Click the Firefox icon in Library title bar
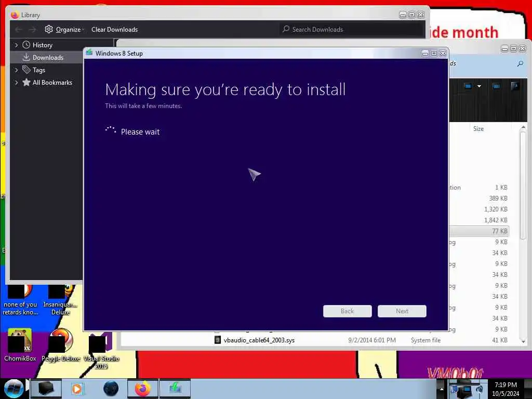532x399 pixels. [x=15, y=15]
